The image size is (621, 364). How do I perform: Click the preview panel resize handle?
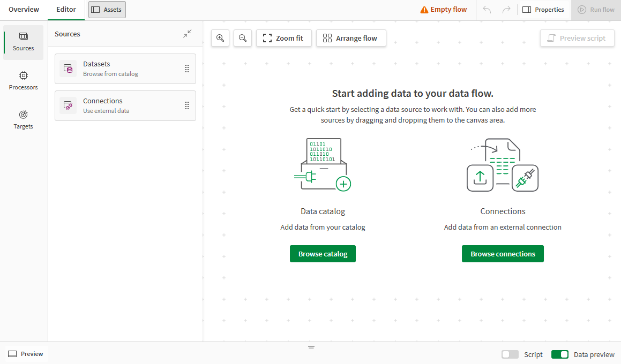point(311,347)
